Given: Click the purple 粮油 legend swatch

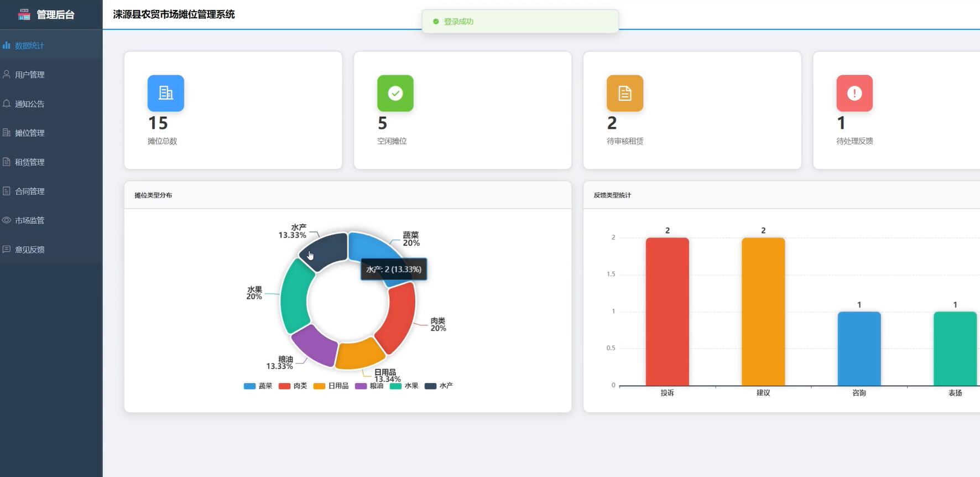Looking at the screenshot, I should [x=361, y=386].
